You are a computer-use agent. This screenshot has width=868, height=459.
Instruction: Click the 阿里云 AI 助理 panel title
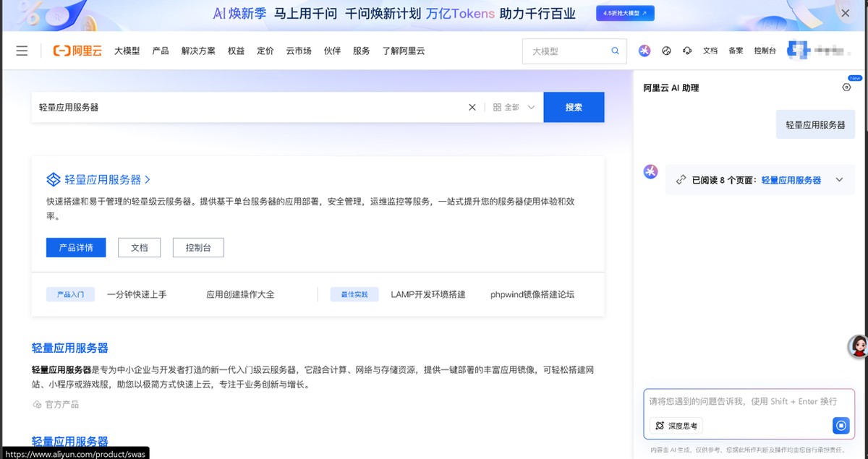click(671, 87)
